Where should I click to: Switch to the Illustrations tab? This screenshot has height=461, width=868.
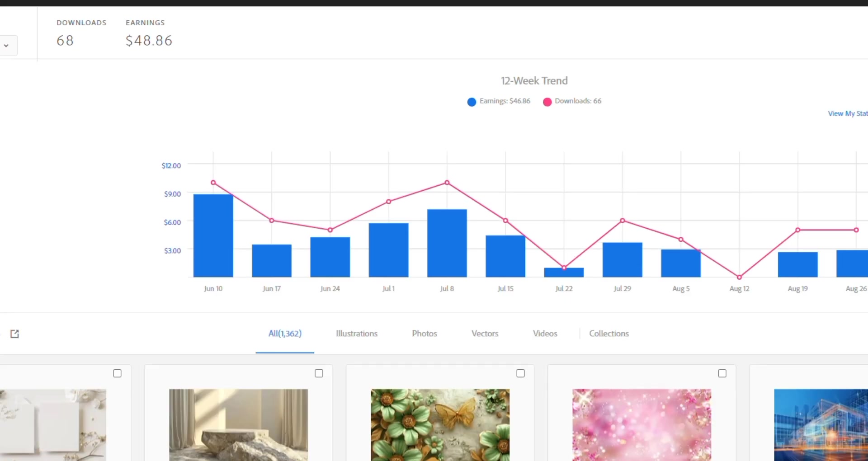click(x=356, y=334)
